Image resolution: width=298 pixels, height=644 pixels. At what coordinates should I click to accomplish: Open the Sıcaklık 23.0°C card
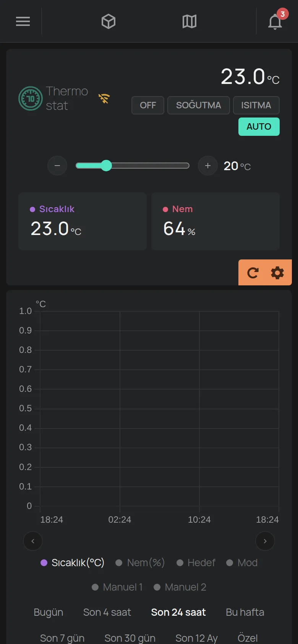tap(83, 221)
